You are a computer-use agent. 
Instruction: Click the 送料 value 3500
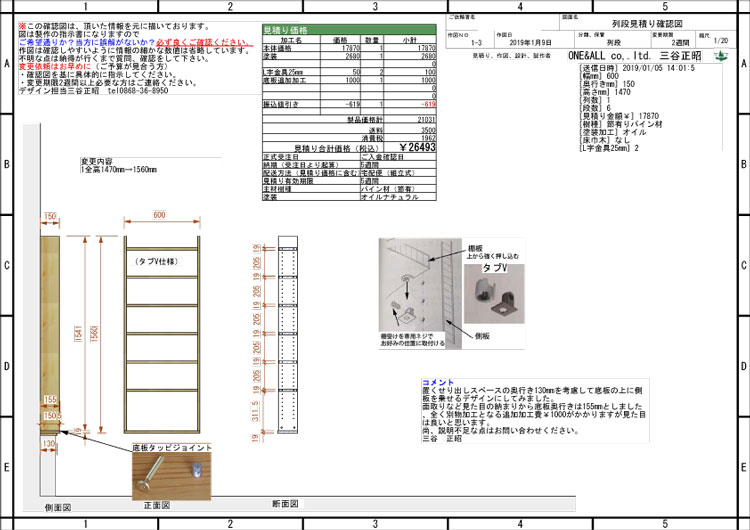point(428,130)
